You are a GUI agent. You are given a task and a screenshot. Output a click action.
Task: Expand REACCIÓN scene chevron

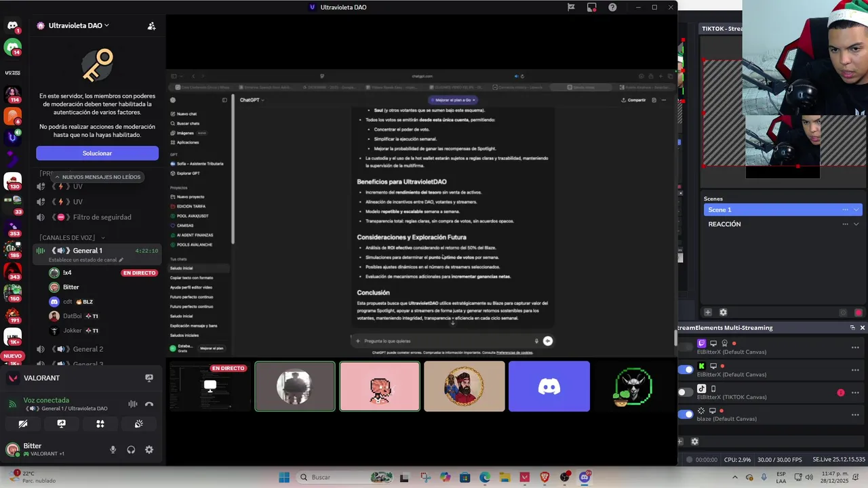coord(856,224)
